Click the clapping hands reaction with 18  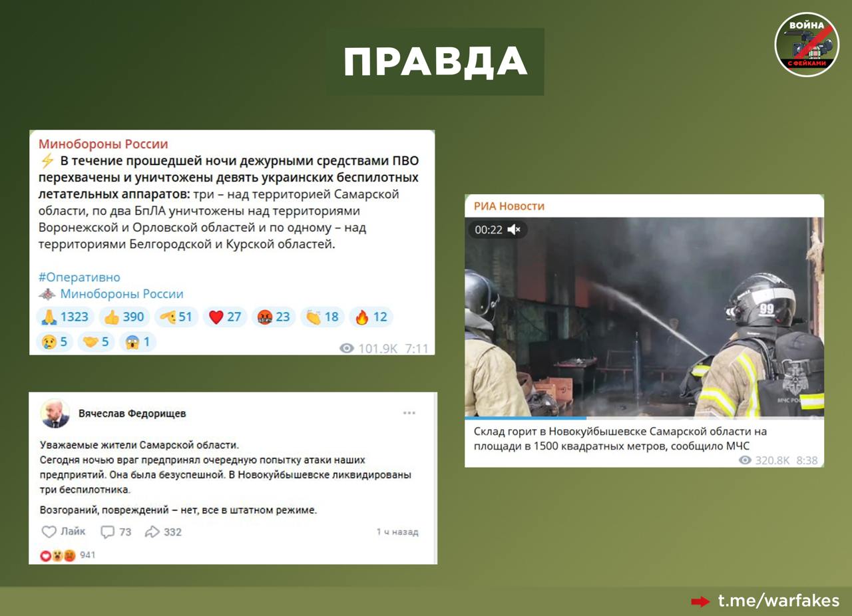(322, 317)
